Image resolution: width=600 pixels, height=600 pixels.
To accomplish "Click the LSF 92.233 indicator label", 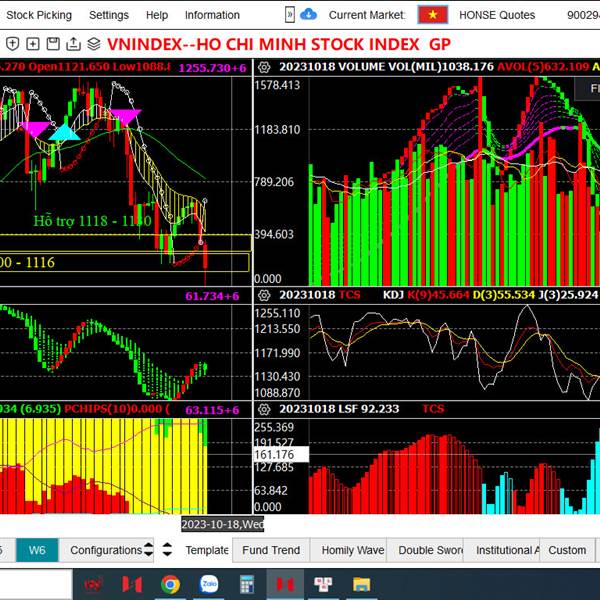I will click(369, 409).
